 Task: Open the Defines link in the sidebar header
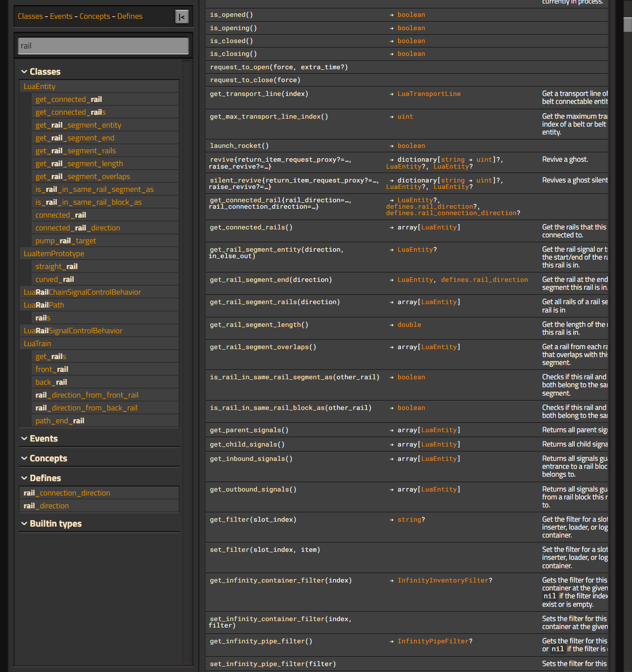(x=130, y=16)
